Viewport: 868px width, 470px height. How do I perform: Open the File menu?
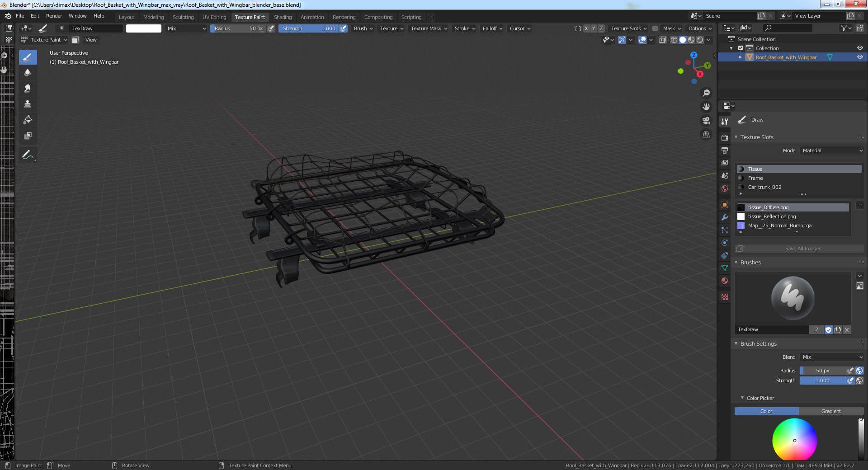pyautogui.click(x=20, y=16)
